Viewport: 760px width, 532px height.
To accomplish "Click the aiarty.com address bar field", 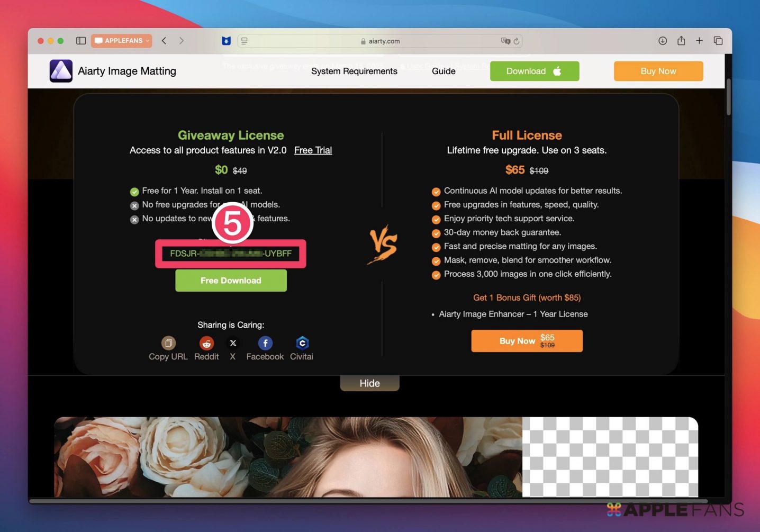I will click(x=380, y=41).
